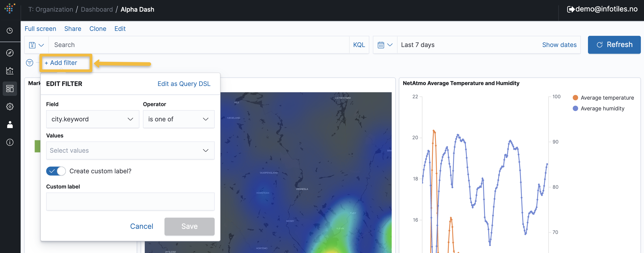This screenshot has width=644, height=253.
Task: Click the Custom label text field
Action: point(130,201)
